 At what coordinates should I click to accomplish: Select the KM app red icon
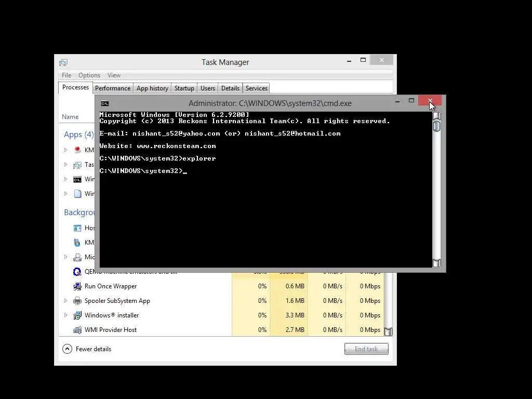click(x=77, y=150)
